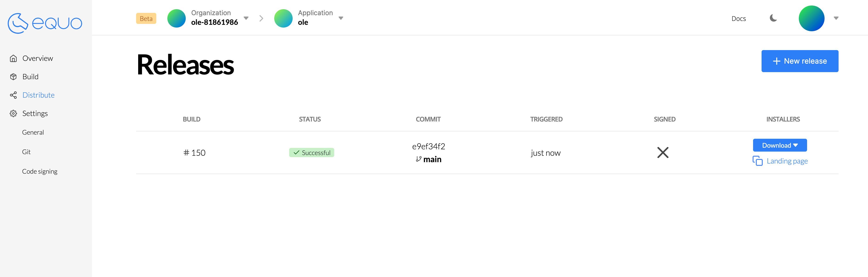Open the General settings item

point(33,133)
